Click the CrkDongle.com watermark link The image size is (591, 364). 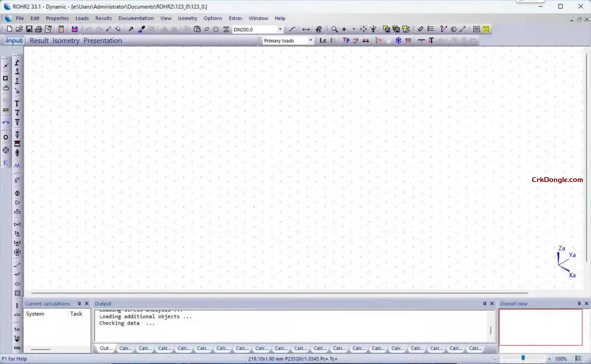557,180
